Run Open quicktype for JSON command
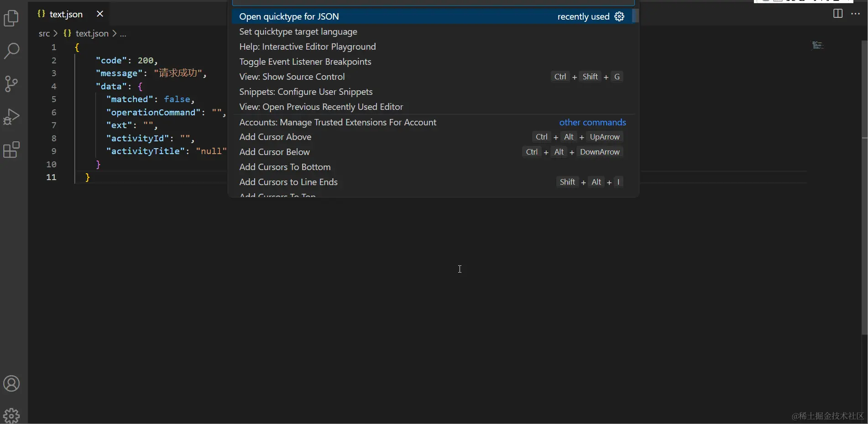Viewport: 868px width, 424px height. (x=432, y=16)
